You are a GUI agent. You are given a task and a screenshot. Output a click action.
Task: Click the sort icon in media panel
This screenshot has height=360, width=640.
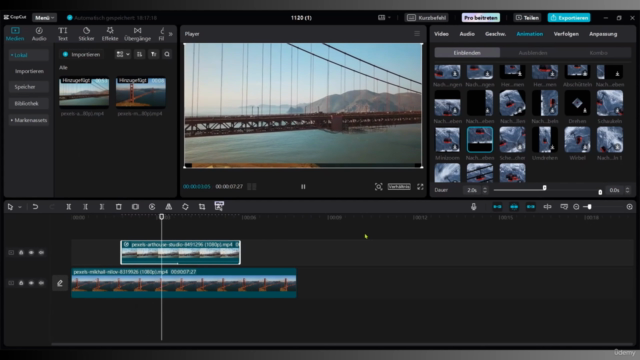pyautogui.click(x=139, y=54)
